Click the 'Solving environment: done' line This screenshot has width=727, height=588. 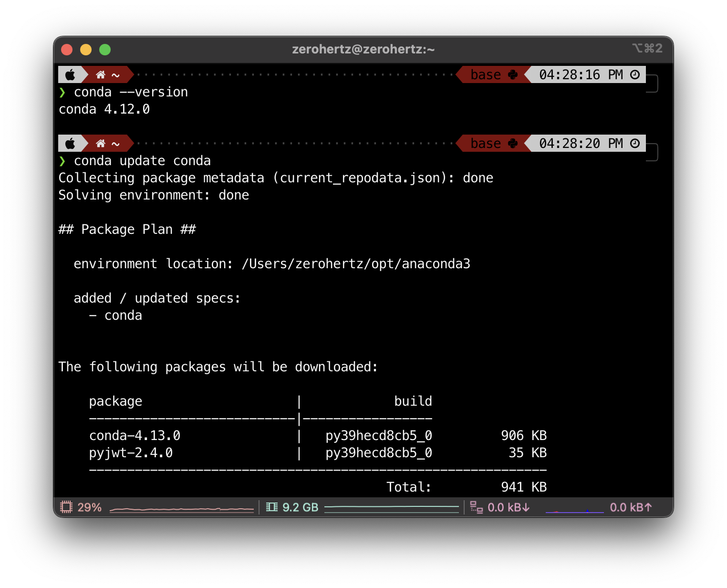tap(154, 195)
